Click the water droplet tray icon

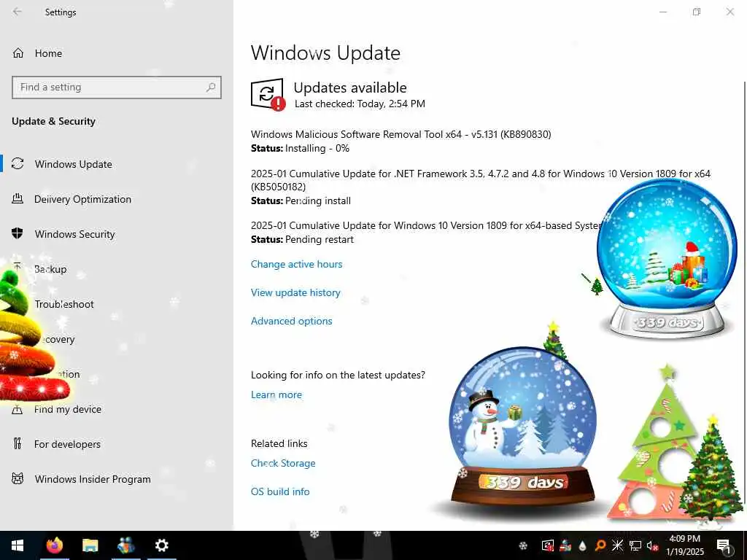pos(582,545)
